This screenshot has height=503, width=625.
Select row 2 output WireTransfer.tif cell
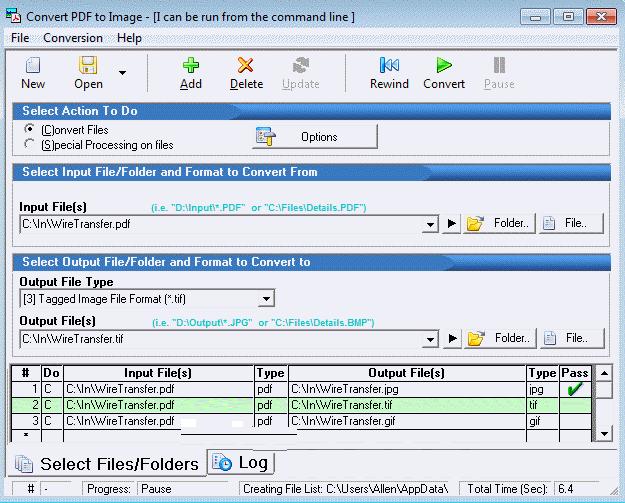[407, 405]
